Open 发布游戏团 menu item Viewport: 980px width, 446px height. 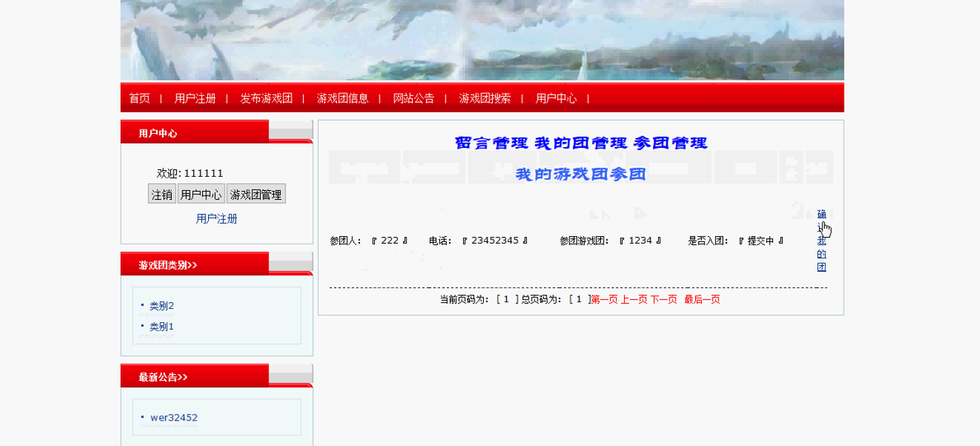[x=266, y=98]
